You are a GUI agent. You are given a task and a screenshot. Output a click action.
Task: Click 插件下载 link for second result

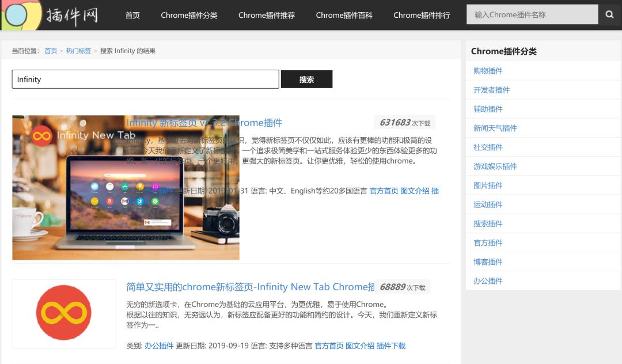point(390,346)
